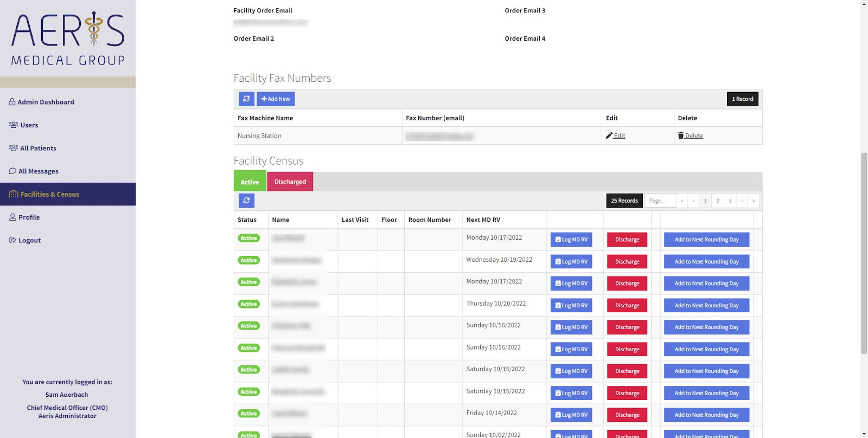This screenshot has width=868, height=438.
Task: Open Admin Dashboard from sidebar
Action: [x=46, y=102]
